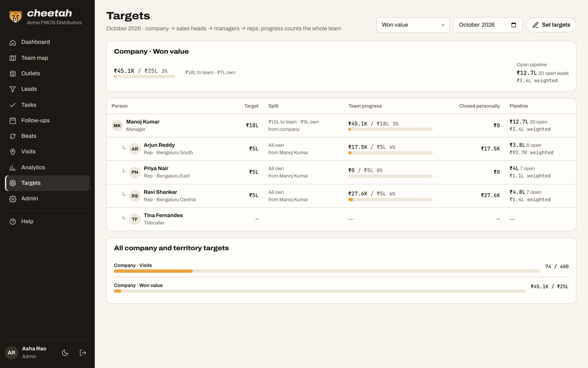Click Priya Nair's PN avatar
588x368 pixels.
(135, 172)
